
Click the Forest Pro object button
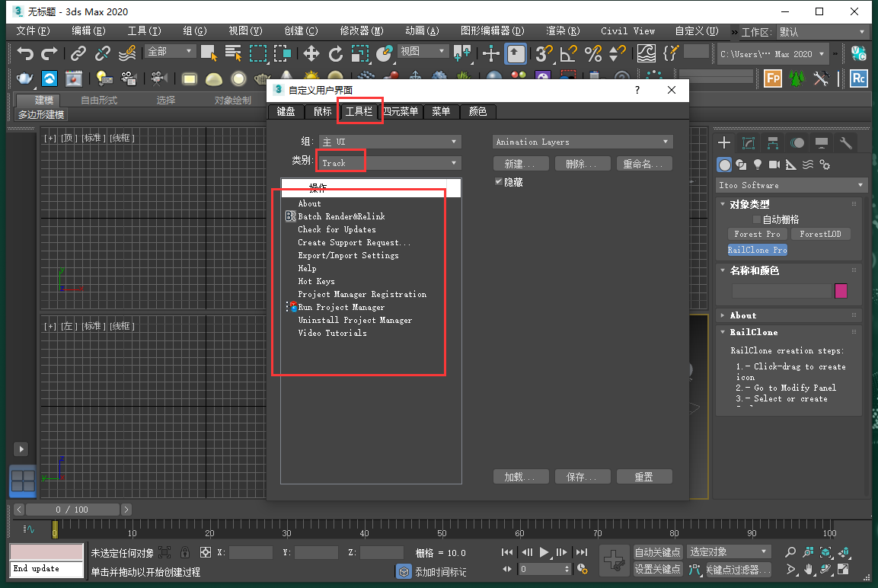tap(757, 234)
